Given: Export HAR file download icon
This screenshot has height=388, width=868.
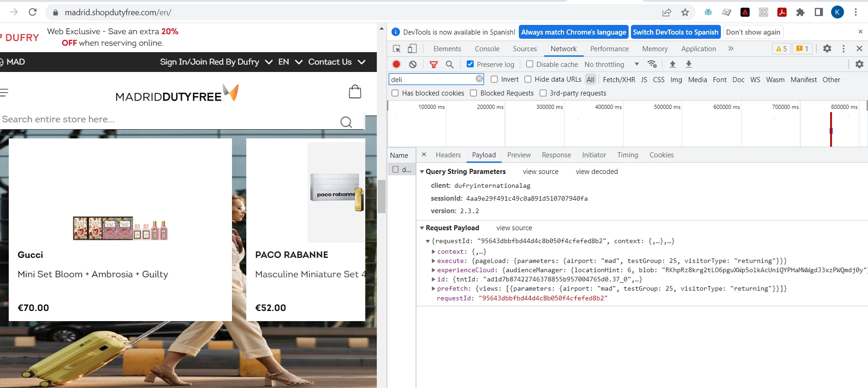Looking at the screenshot, I should pos(689,64).
